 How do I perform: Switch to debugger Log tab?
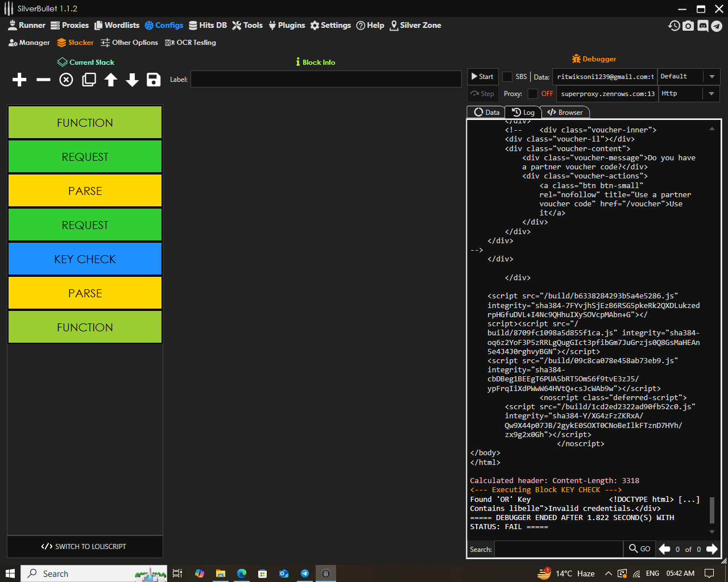(x=523, y=112)
